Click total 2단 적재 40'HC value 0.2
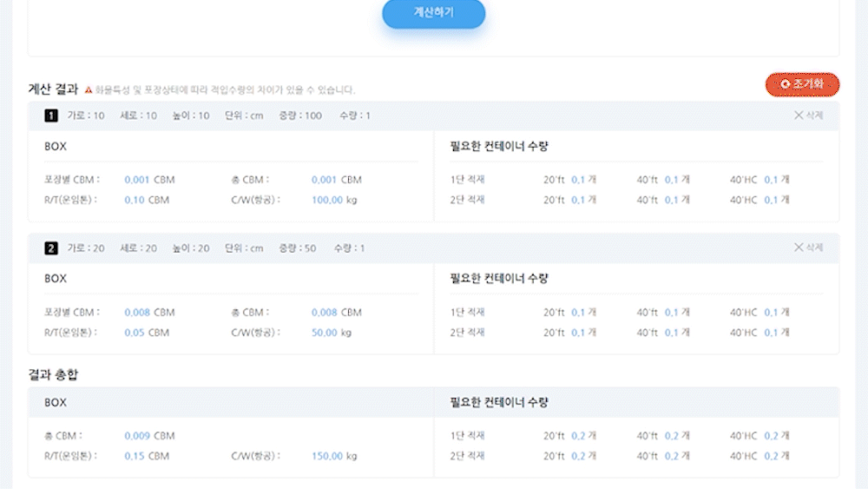 (771, 456)
